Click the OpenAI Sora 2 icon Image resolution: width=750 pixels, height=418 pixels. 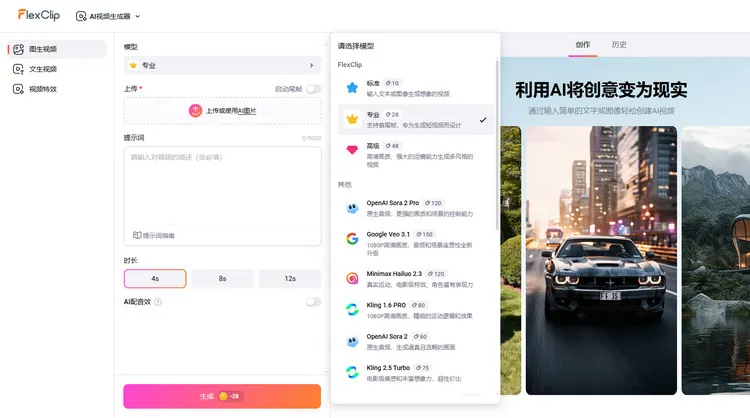pos(352,341)
